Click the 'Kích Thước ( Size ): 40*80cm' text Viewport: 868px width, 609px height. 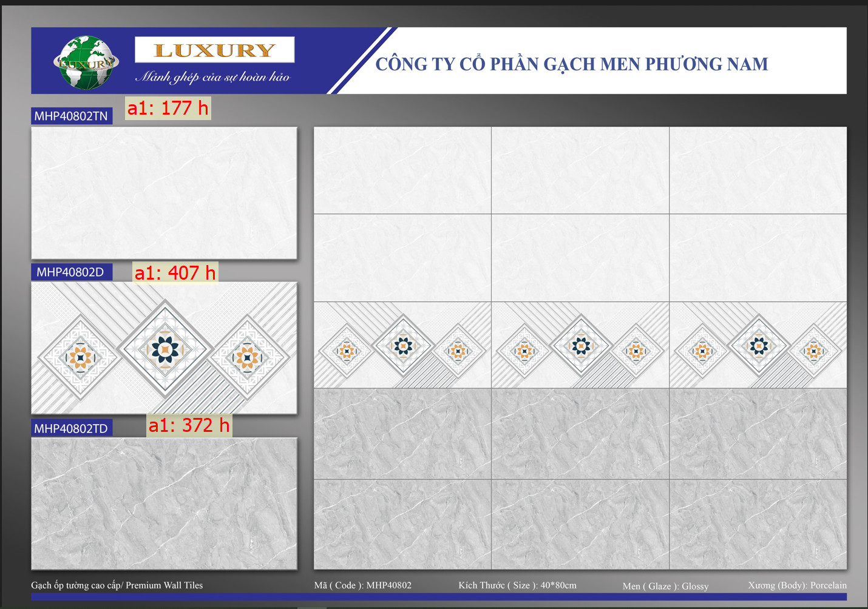coord(518,585)
